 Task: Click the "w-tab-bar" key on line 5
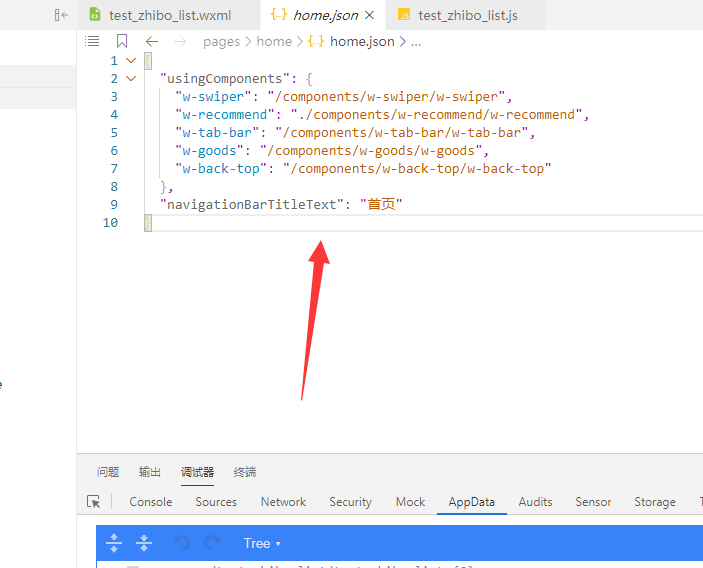[x=217, y=133]
